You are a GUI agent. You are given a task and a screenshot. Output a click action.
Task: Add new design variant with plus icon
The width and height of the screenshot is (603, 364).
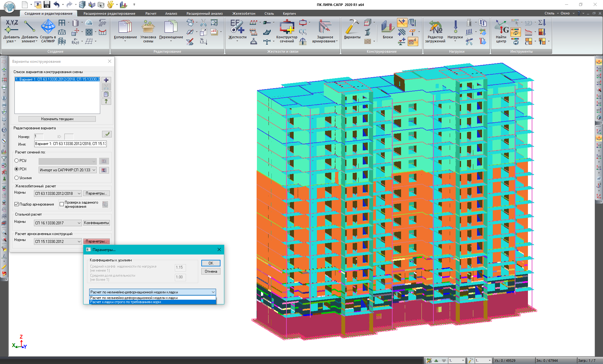(106, 80)
